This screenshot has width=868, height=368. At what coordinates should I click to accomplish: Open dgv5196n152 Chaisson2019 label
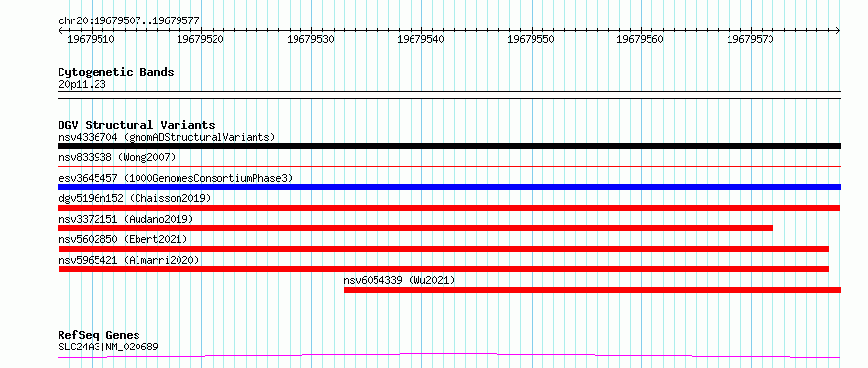[x=135, y=198]
